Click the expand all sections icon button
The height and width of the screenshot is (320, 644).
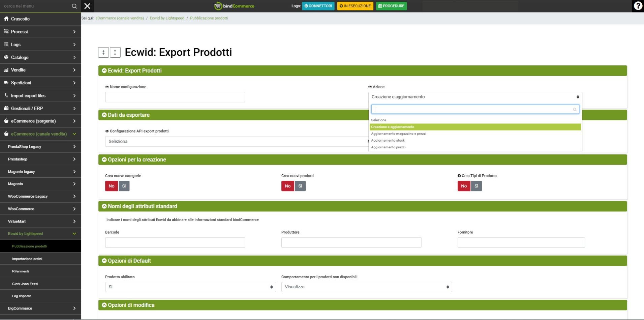(115, 52)
